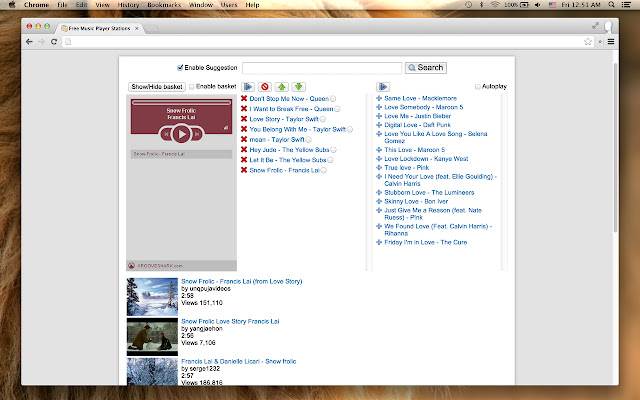This screenshot has width=640, height=400.
Task: Toggle Enable Suggestion checkbox
Action: [180, 68]
